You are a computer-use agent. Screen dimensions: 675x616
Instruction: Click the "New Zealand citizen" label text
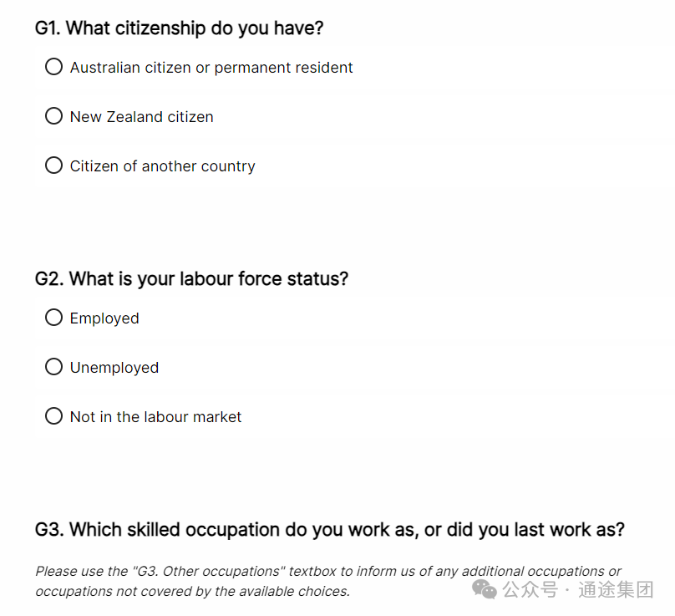tap(142, 117)
